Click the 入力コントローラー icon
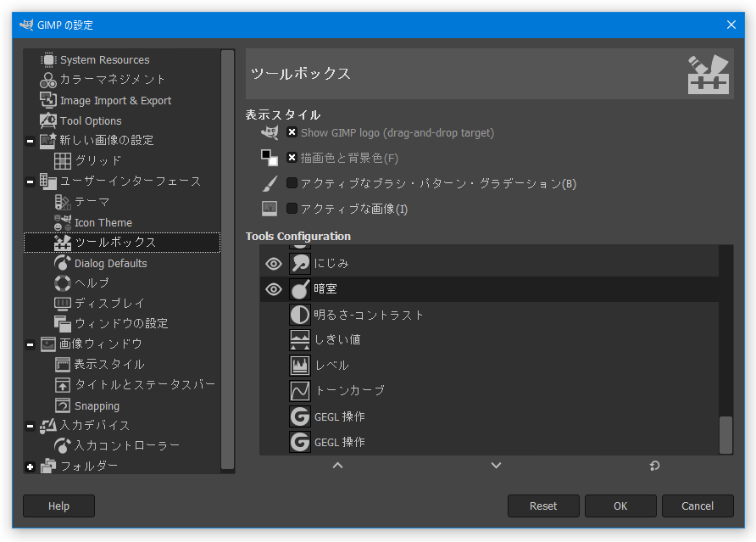The width and height of the screenshot is (756, 542). tap(63, 445)
